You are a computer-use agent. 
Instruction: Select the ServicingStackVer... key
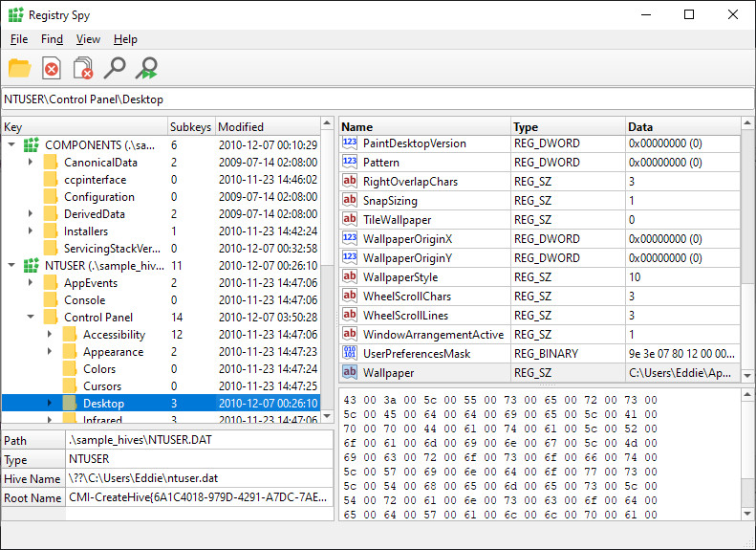pyautogui.click(x=112, y=249)
